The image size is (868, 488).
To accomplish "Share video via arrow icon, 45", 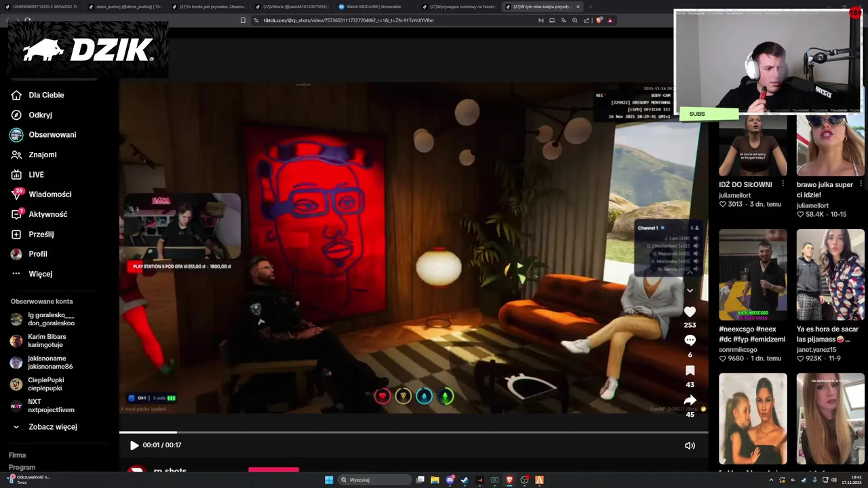I will [x=690, y=400].
